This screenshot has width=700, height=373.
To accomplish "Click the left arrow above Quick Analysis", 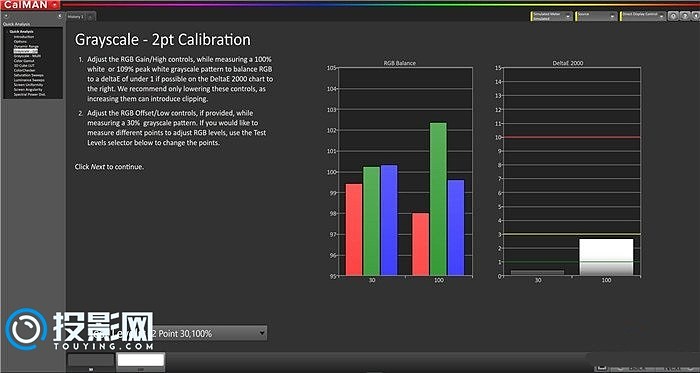I will pos(6,16).
